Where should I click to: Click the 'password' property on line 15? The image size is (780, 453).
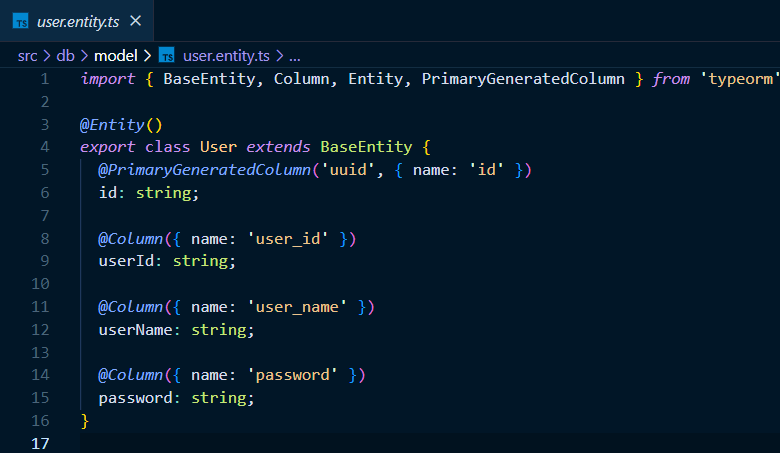(x=135, y=398)
